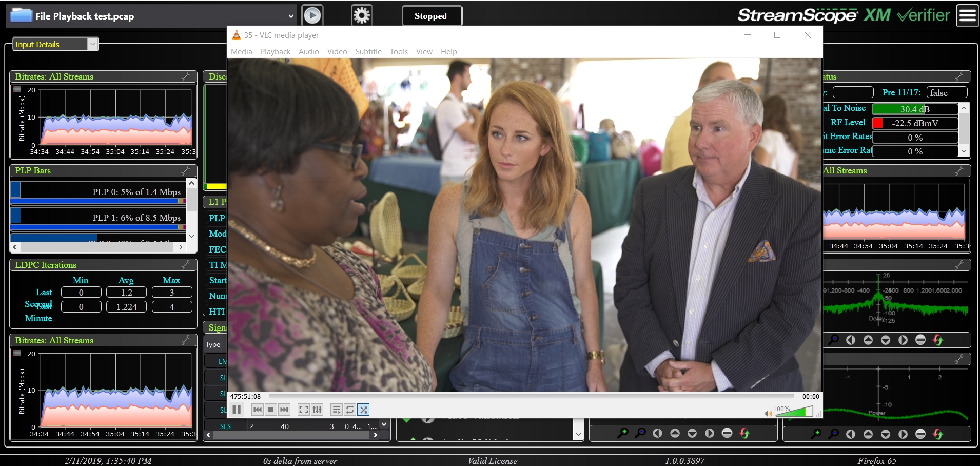
Task: Open StreamScope settings gear
Action: coord(362,15)
